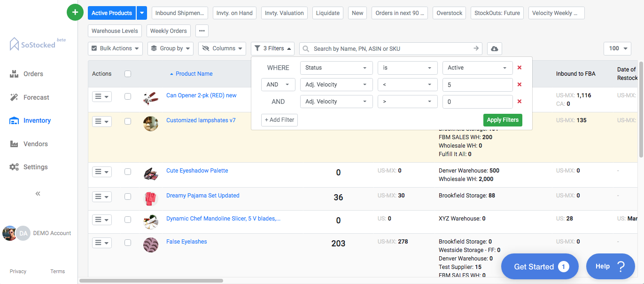This screenshot has height=284, width=644.
Task: Click the + Add Filter button
Action: 279,120
